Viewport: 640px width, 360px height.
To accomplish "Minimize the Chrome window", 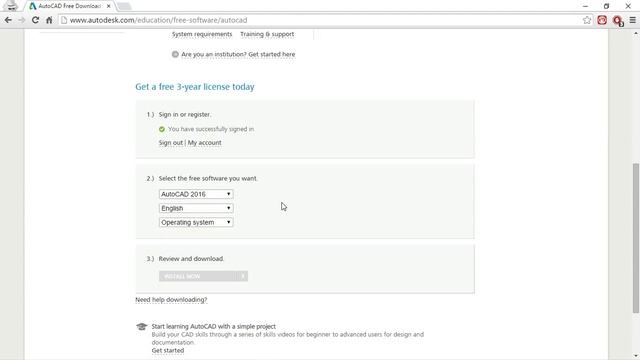I will click(x=585, y=6).
